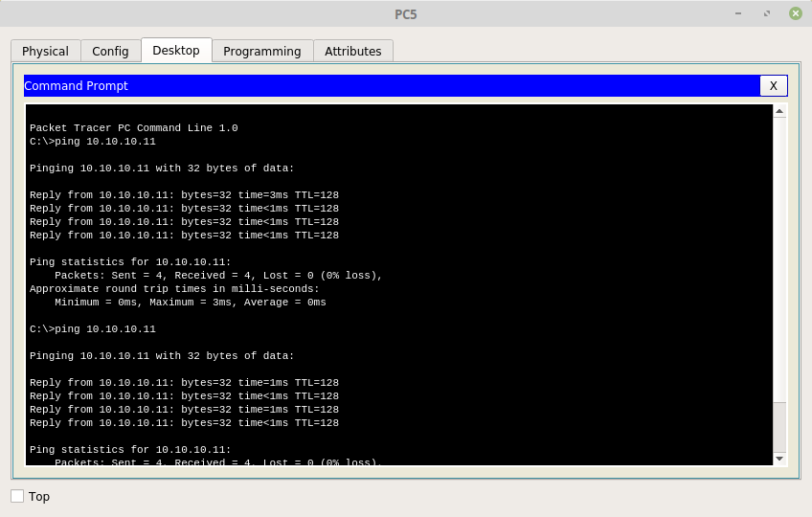Open the Config tab

(110, 52)
